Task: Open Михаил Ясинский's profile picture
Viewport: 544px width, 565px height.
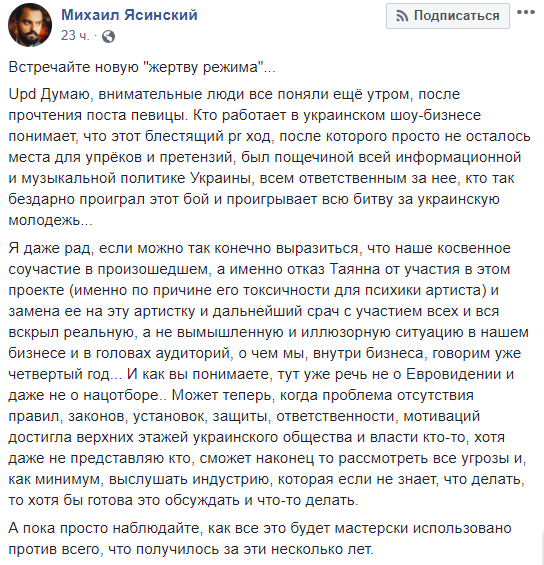Action: tap(30, 25)
